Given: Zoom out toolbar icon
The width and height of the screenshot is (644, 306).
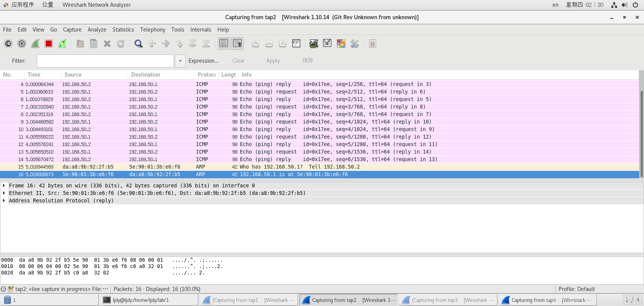Looking at the screenshot, I should click(269, 44).
